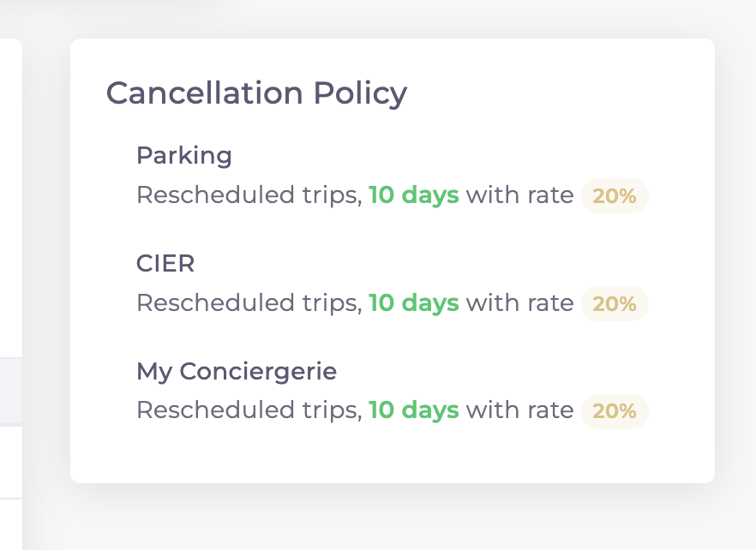Click the 20% rate badge under Parking
756x550 pixels.
[x=615, y=195]
